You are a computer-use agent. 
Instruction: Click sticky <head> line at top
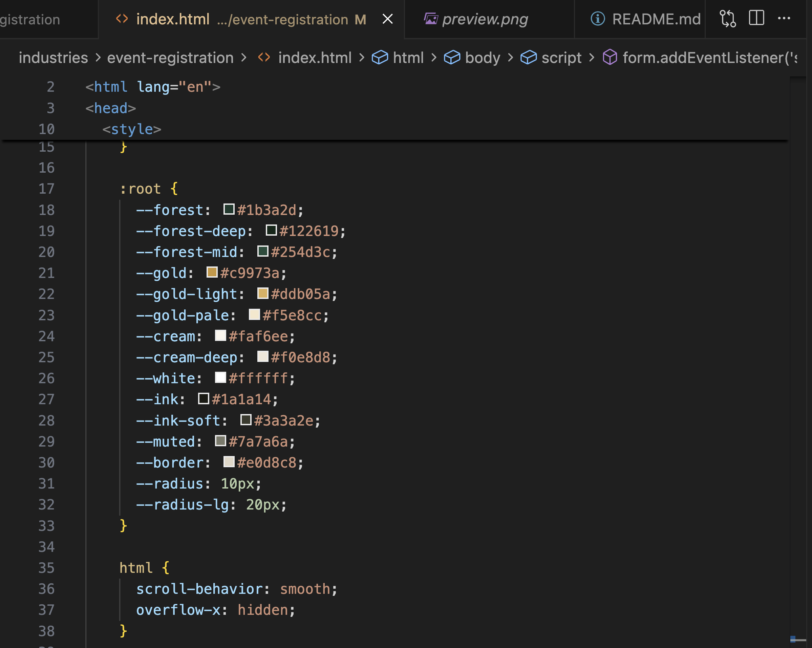click(x=111, y=108)
